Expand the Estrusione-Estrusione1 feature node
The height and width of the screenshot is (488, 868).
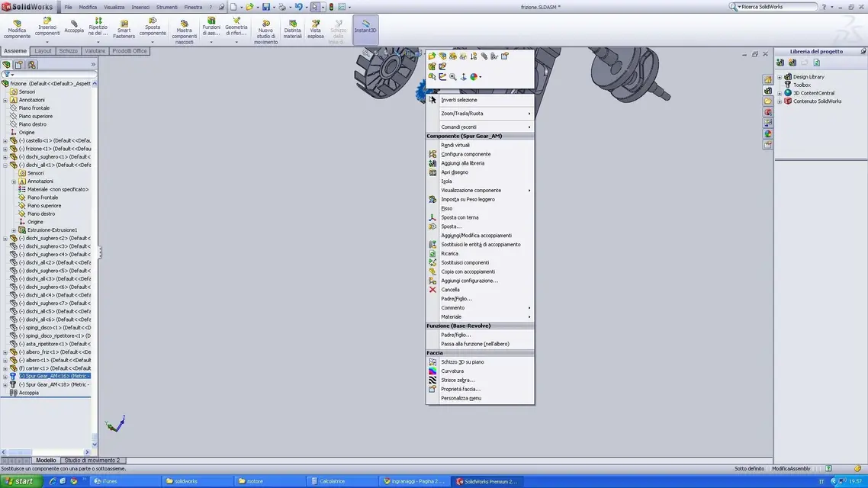pyautogui.click(x=14, y=230)
